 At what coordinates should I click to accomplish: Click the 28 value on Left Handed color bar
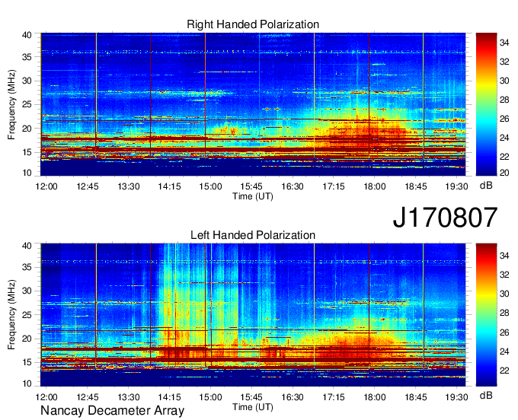point(504,313)
